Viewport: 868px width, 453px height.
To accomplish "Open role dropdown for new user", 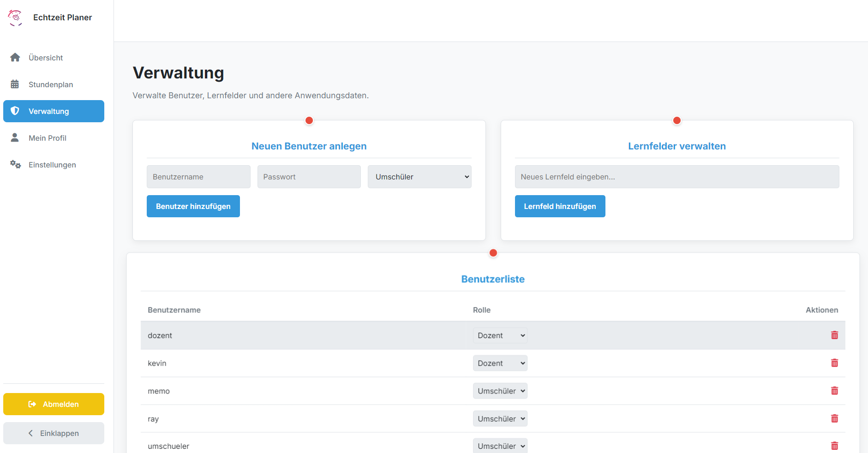I will (419, 177).
